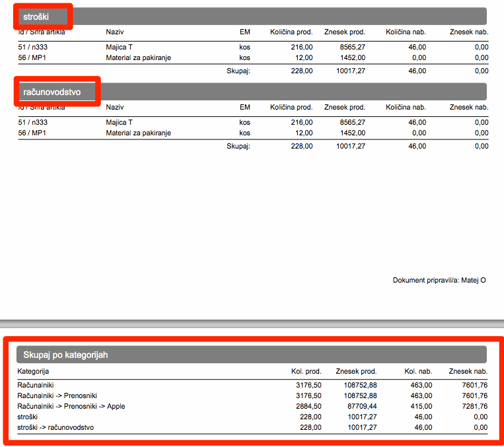Click total '228,00' in the računovodstvo table

click(x=302, y=146)
